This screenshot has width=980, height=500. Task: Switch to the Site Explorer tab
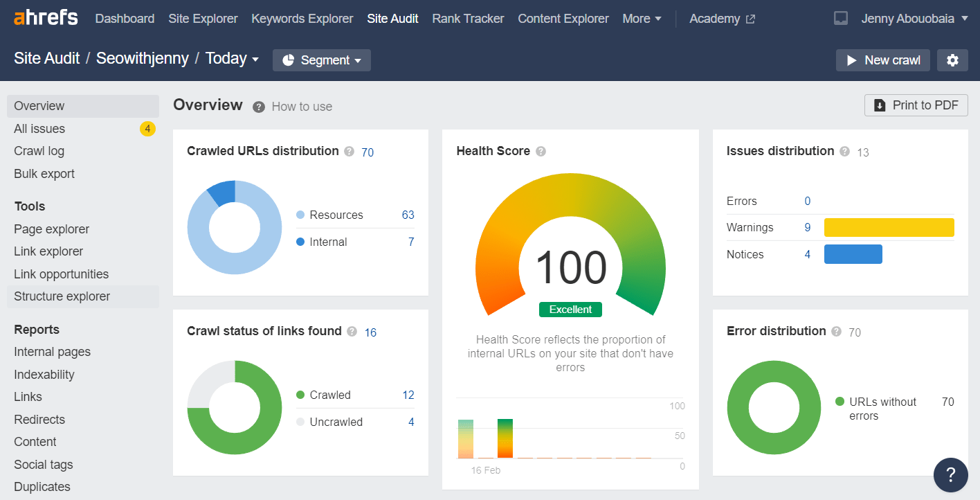point(203,19)
